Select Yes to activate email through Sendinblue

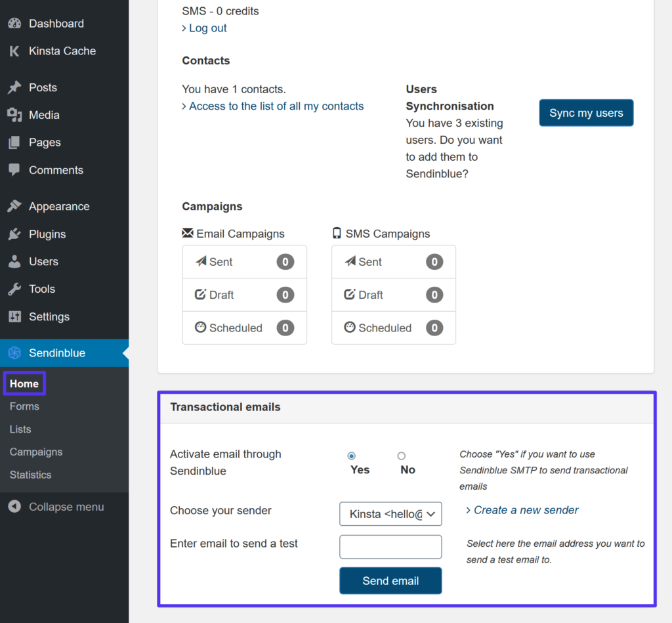(352, 455)
